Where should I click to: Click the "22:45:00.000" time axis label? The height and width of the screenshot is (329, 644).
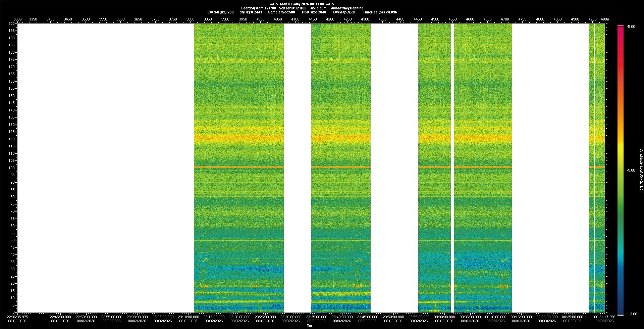(x=60, y=317)
